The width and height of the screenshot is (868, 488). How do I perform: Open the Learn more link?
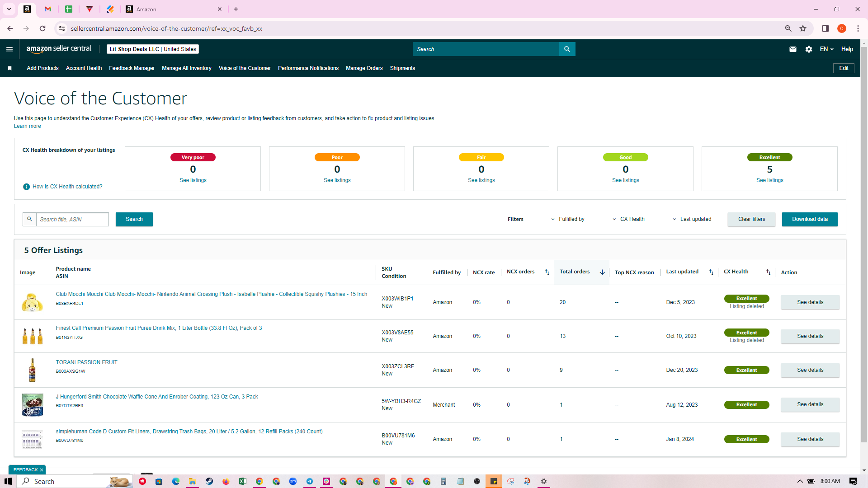(27, 126)
